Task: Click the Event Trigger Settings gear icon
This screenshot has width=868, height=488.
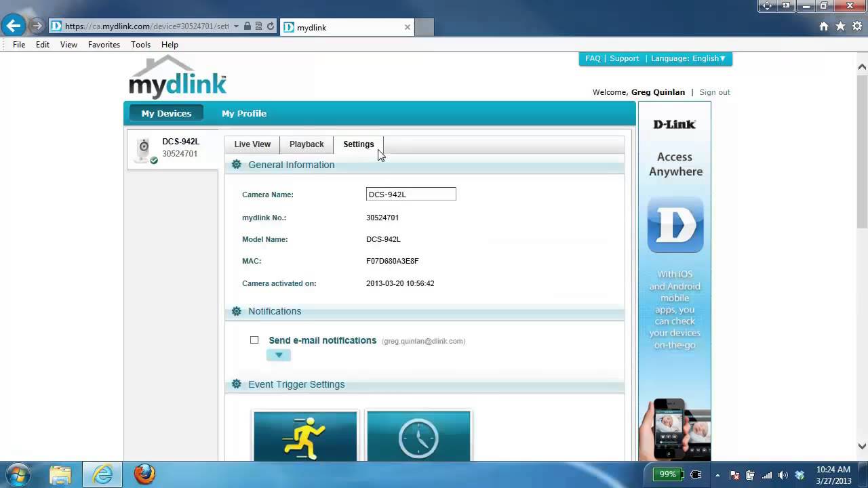Action: 236,384
